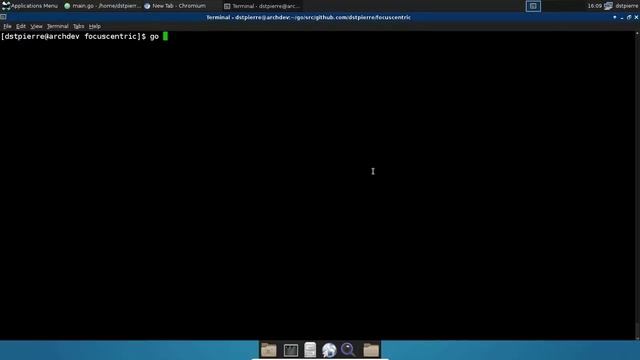The image size is (640, 360).
Task: Open the View menu in the terminal
Action: point(36,26)
